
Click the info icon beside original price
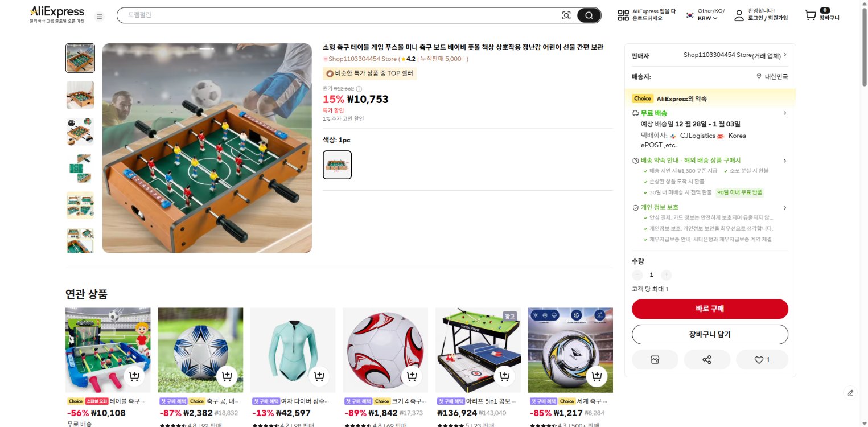[x=359, y=89]
